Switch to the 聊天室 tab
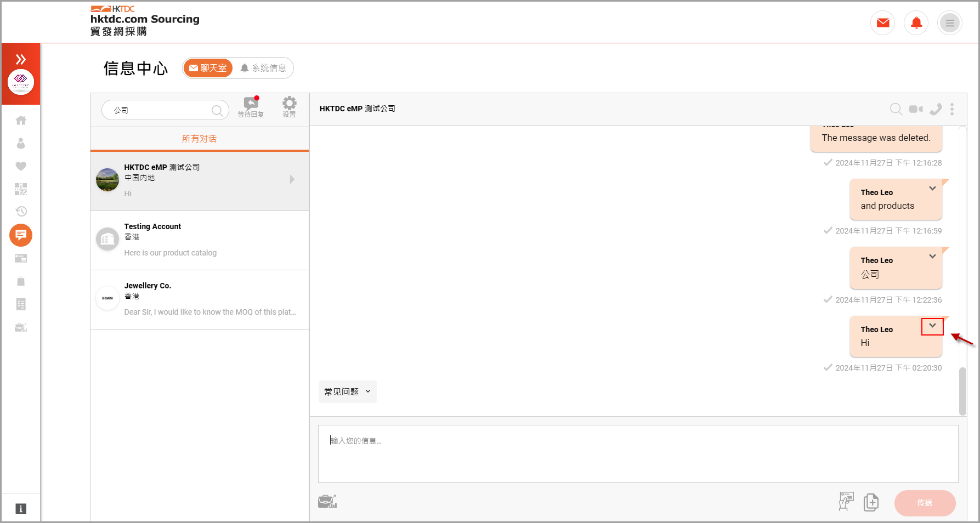Viewport: 980px width, 523px height. point(208,68)
